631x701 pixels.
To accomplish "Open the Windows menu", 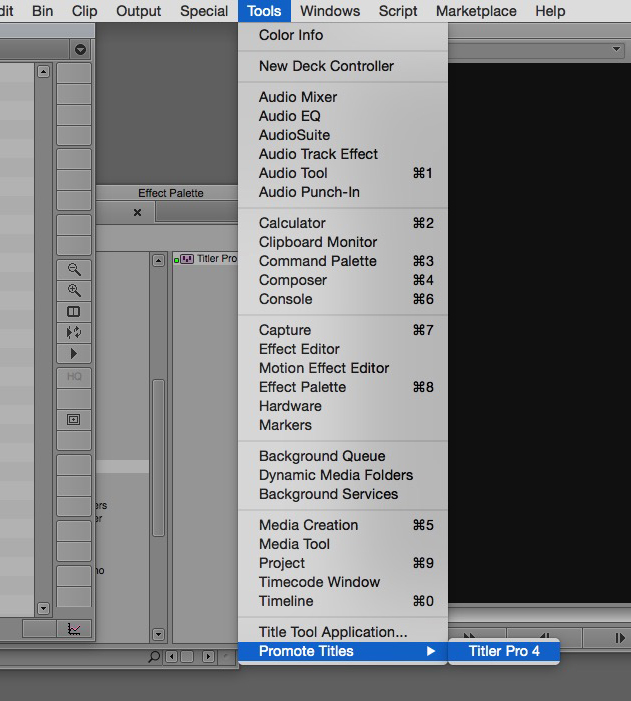I will tap(330, 11).
